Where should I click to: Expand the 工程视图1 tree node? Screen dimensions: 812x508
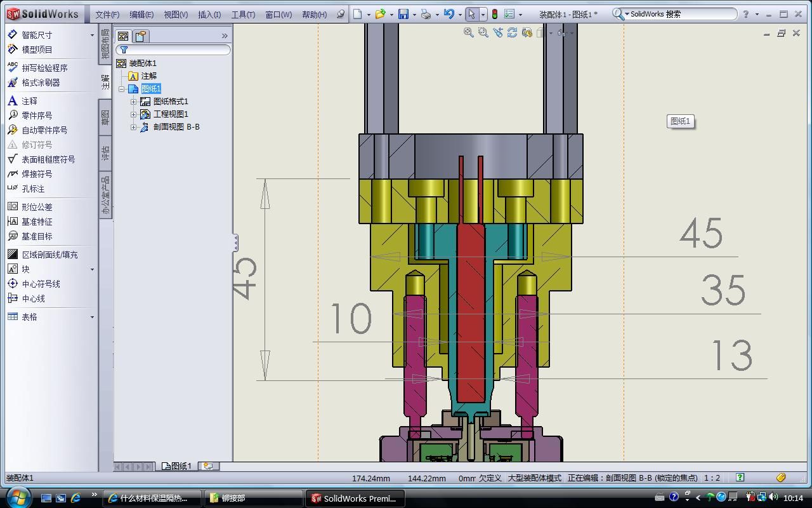134,114
